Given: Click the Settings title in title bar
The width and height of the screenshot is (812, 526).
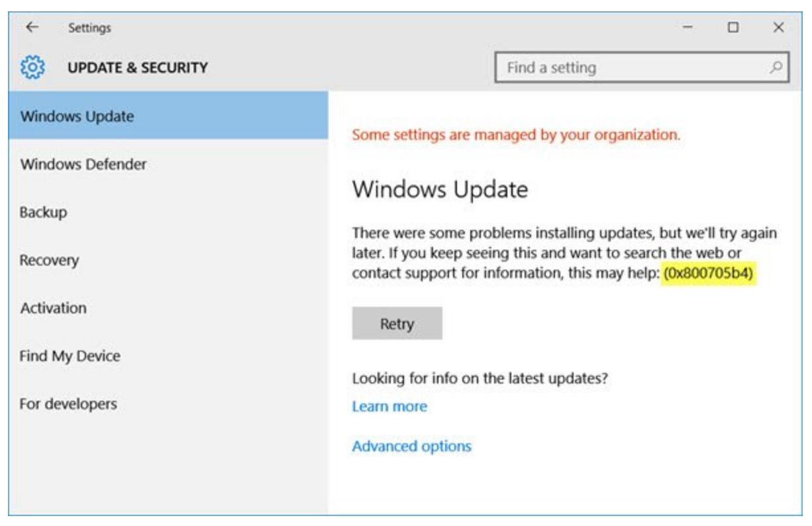Looking at the screenshot, I should click(89, 28).
